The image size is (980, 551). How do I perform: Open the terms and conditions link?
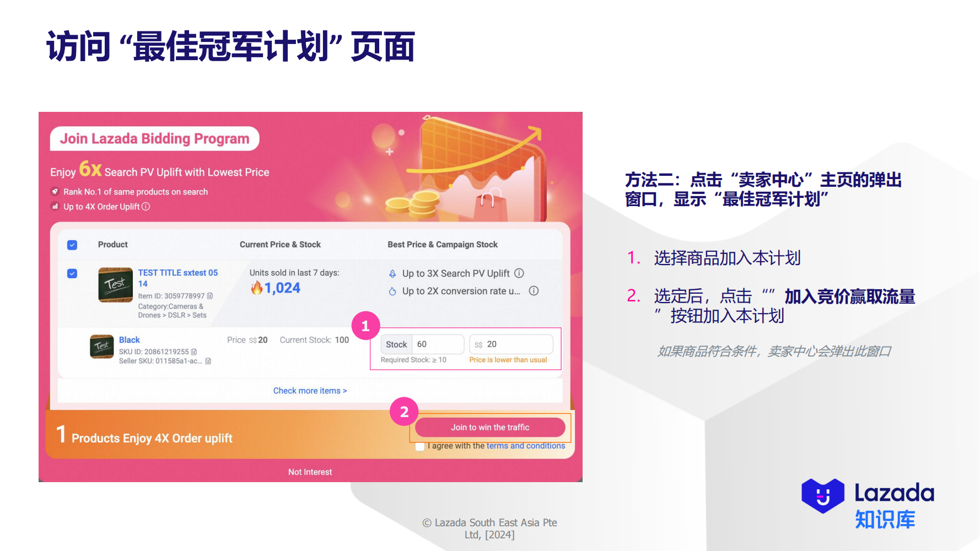pyautogui.click(x=526, y=446)
